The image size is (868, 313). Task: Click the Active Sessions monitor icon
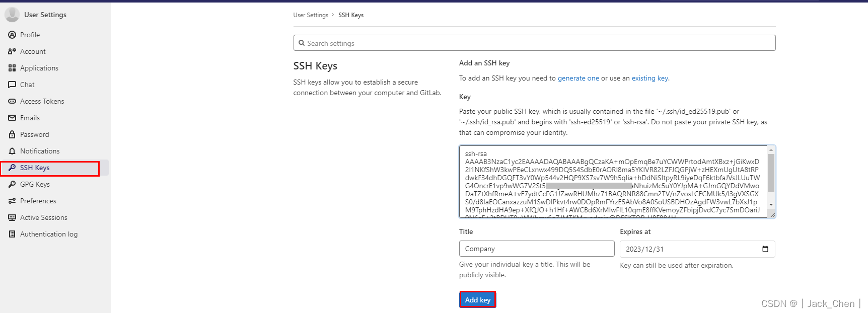point(12,217)
